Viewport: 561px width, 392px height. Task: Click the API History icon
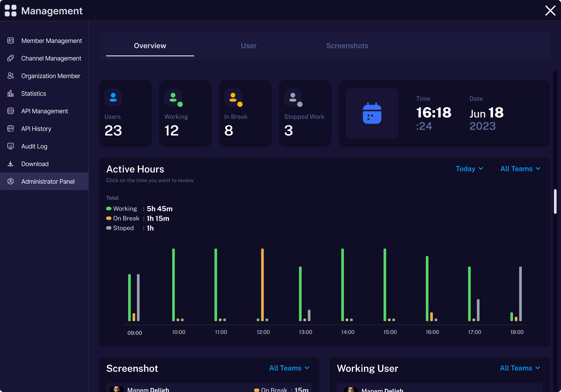tap(11, 128)
